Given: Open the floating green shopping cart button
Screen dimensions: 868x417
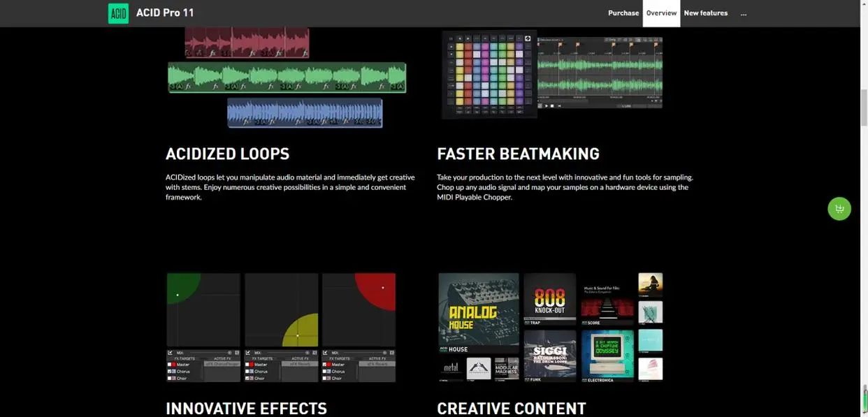Looking at the screenshot, I should click(839, 209).
